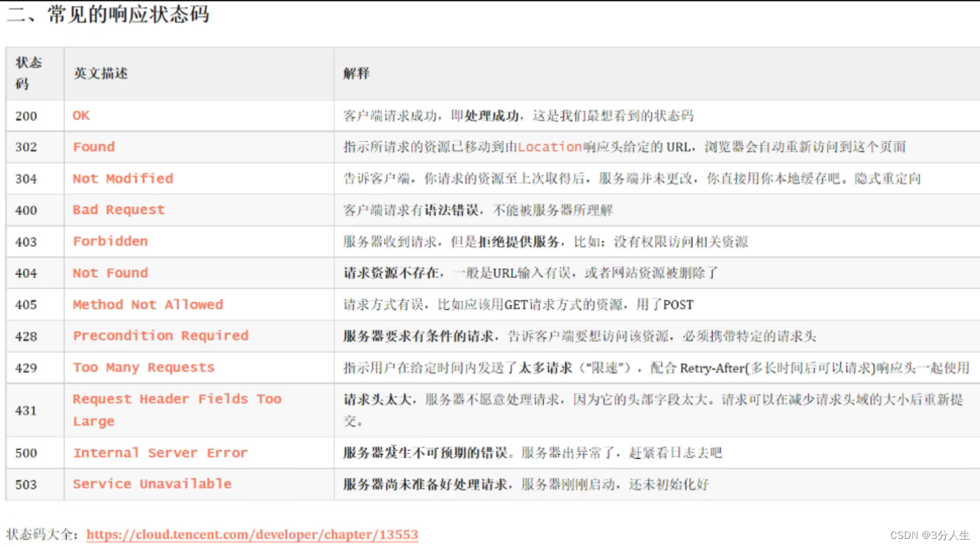The width and height of the screenshot is (980, 547).
Task: Click the Bad Request description
Action: 119,210
